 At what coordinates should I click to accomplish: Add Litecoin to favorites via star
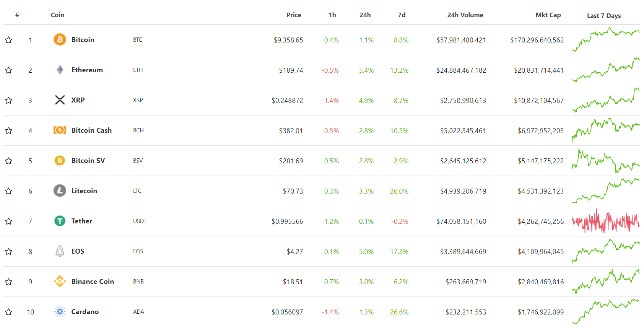(9, 191)
